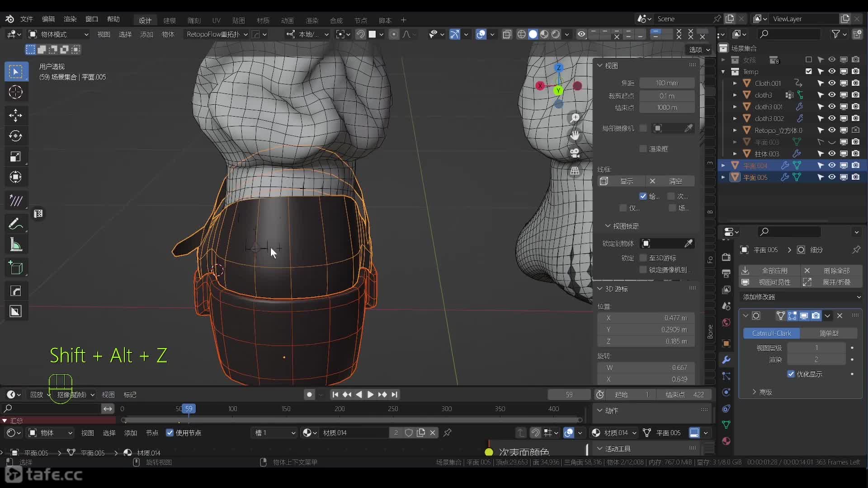The width and height of the screenshot is (868, 488).
Task: Switch to material preview shading
Action: point(544,34)
